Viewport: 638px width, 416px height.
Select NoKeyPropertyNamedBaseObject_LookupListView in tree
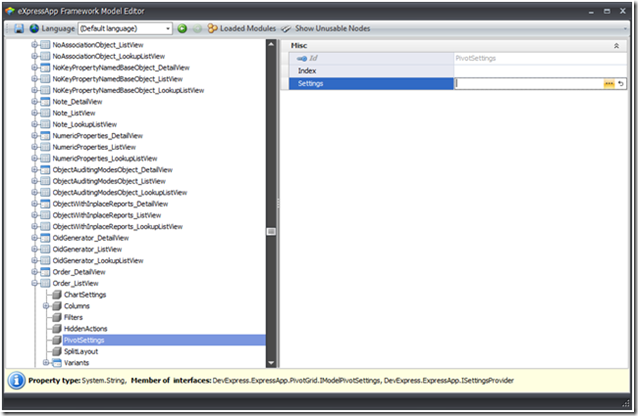(x=128, y=90)
